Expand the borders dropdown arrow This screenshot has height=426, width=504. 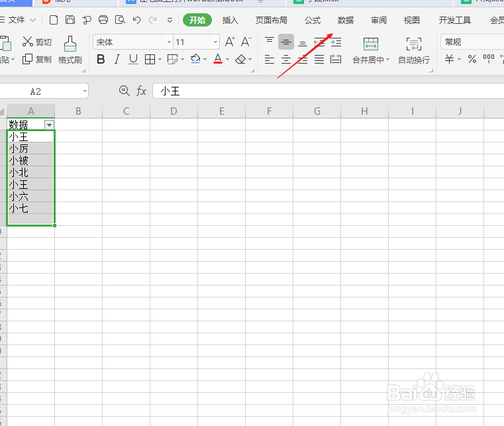pos(160,60)
